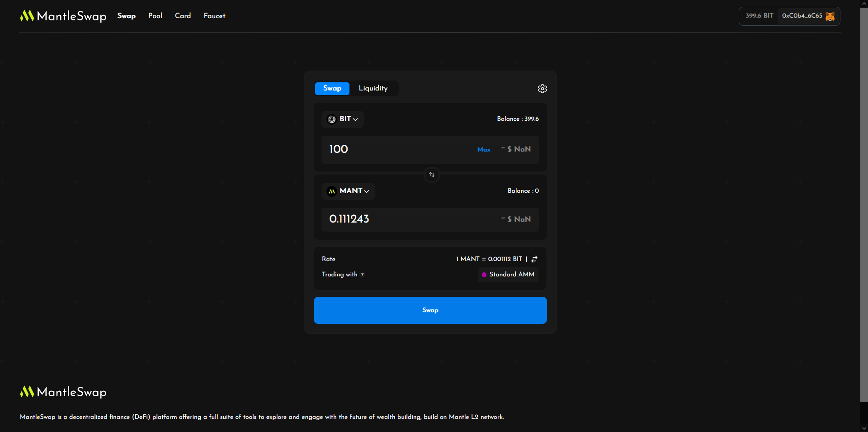Click the MANT token icon
This screenshot has height=432, width=868.
click(x=332, y=191)
